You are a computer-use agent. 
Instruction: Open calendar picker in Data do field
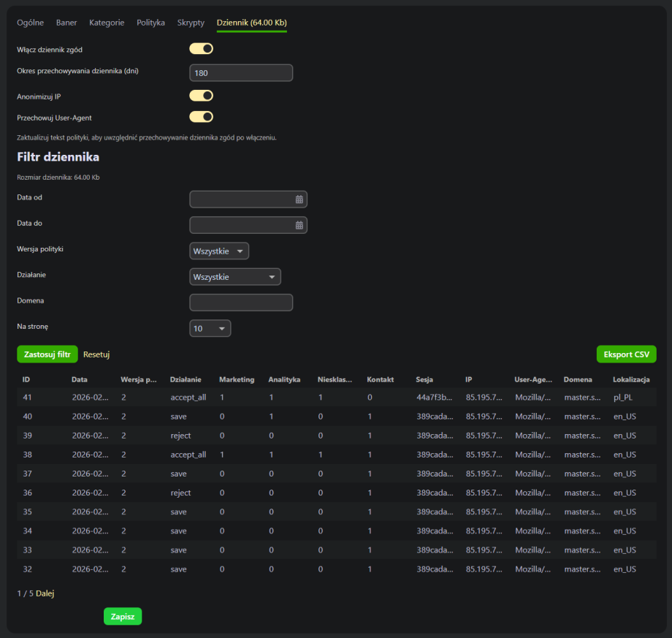tap(299, 225)
